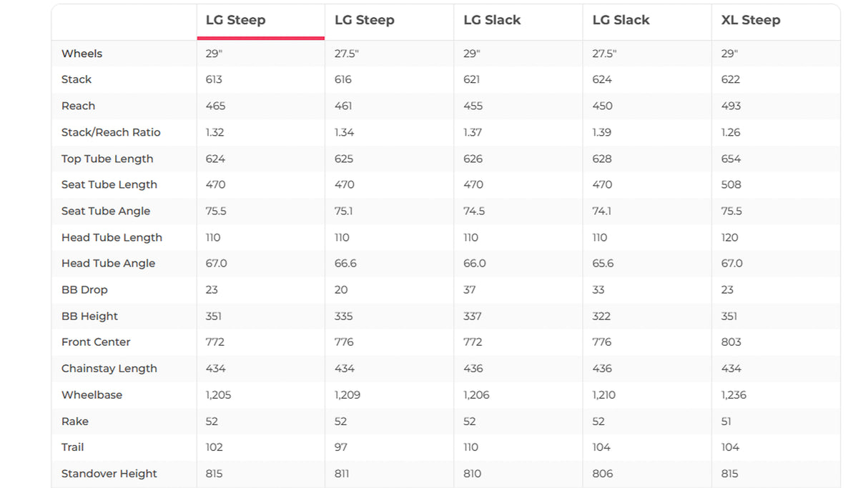
Task: Click the Front Center value 803
Action: coord(731,342)
